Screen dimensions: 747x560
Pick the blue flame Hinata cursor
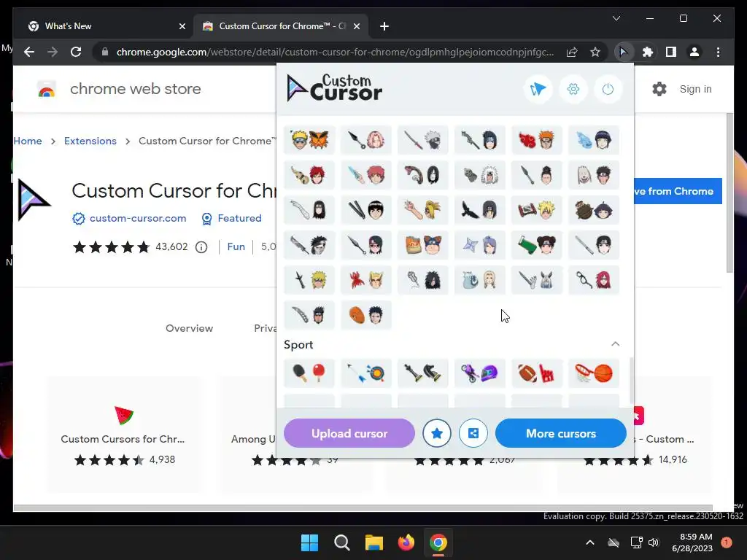(594, 140)
